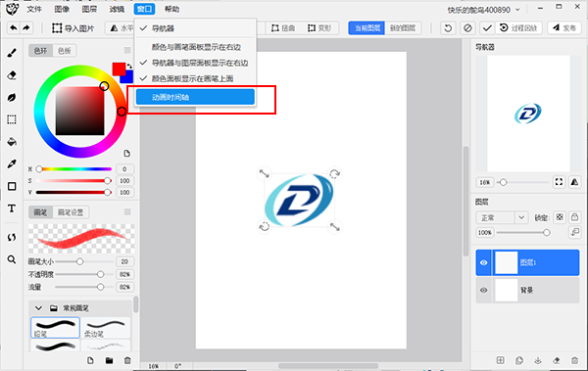
Task: Open color panel options menu
Action: [127, 50]
